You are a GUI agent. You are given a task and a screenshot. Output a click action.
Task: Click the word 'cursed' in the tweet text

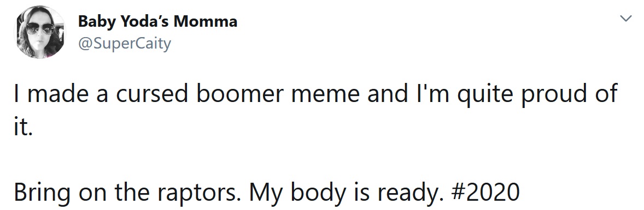coord(151,93)
